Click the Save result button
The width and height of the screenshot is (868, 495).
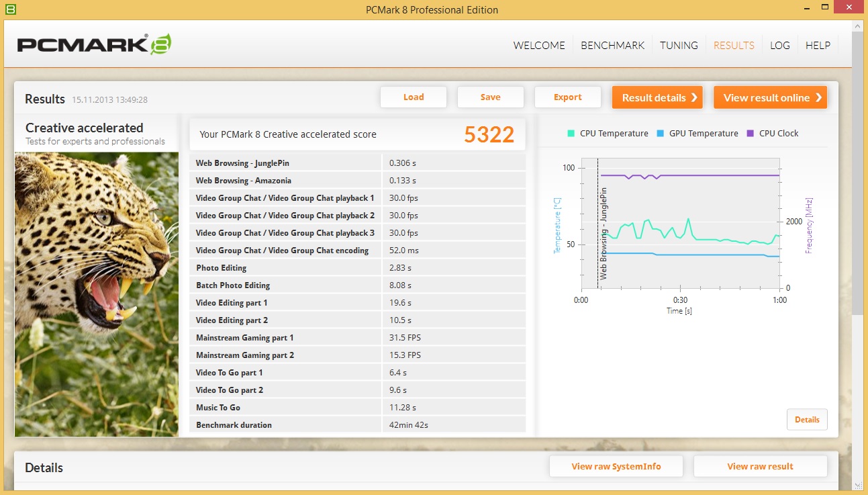(491, 97)
